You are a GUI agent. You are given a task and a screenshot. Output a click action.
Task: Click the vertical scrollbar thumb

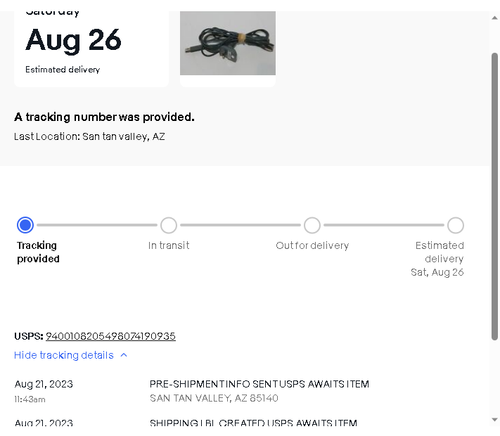coord(495,197)
